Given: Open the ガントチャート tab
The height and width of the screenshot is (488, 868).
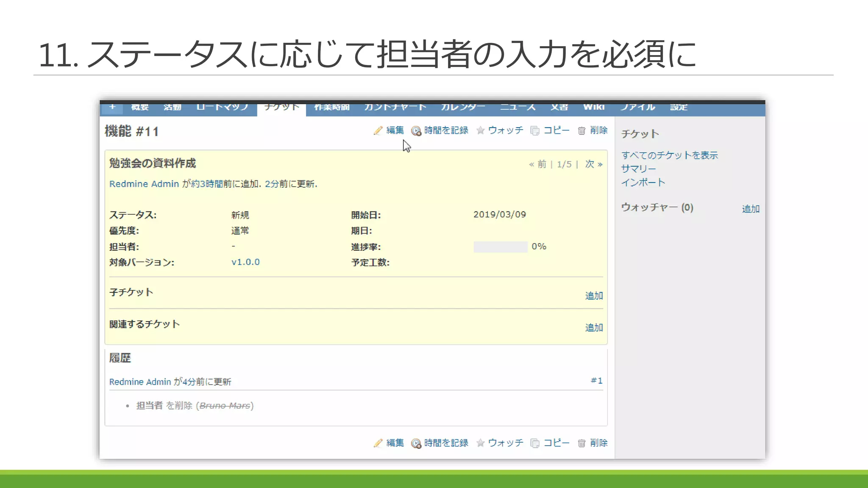Looking at the screenshot, I should point(395,108).
